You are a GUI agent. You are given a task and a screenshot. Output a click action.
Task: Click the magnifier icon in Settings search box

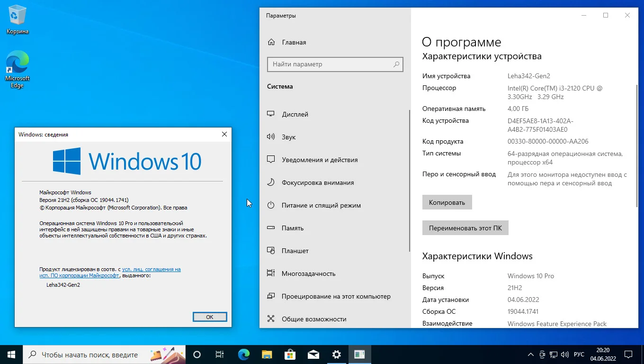[x=396, y=64]
